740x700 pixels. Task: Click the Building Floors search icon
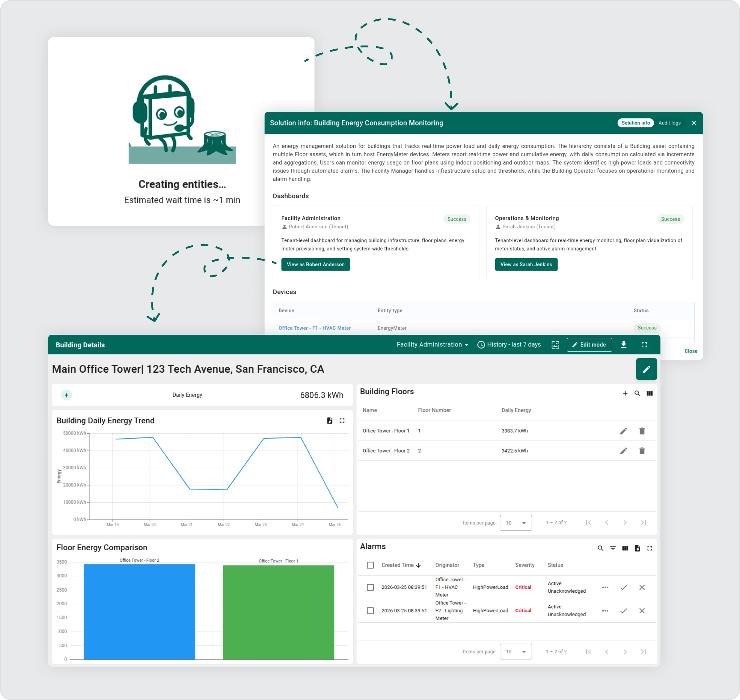click(x=637, y=393)
